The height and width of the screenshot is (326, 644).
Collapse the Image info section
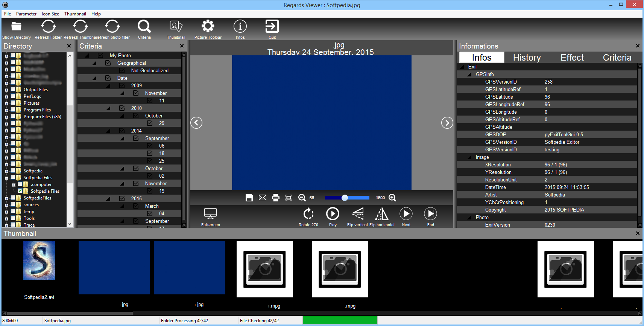(469, 157)
